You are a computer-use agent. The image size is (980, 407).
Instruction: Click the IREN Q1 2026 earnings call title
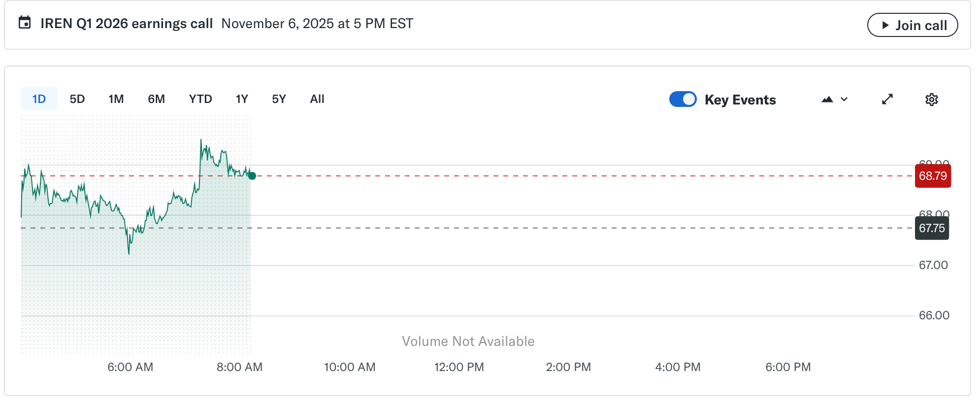(x=127, y=24)
